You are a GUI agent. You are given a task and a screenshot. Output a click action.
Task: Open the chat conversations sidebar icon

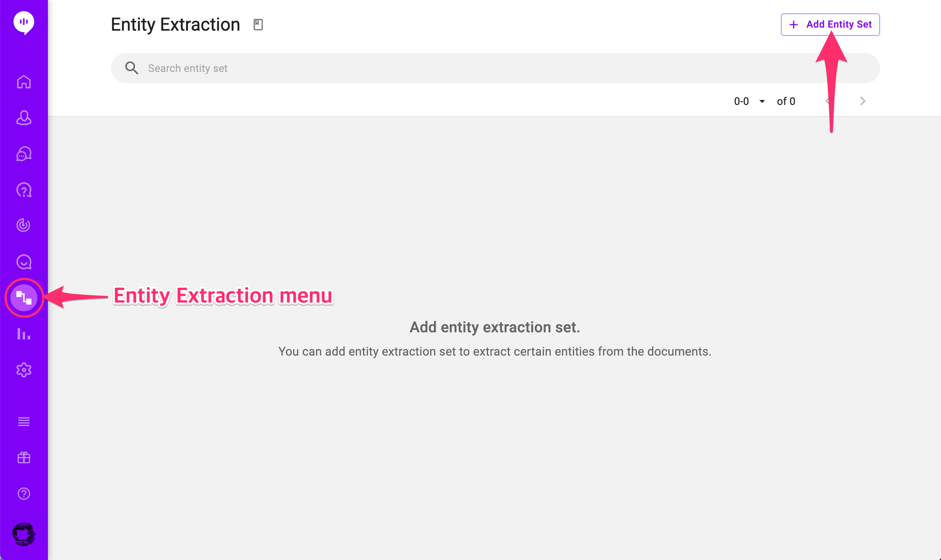(24, 154)
